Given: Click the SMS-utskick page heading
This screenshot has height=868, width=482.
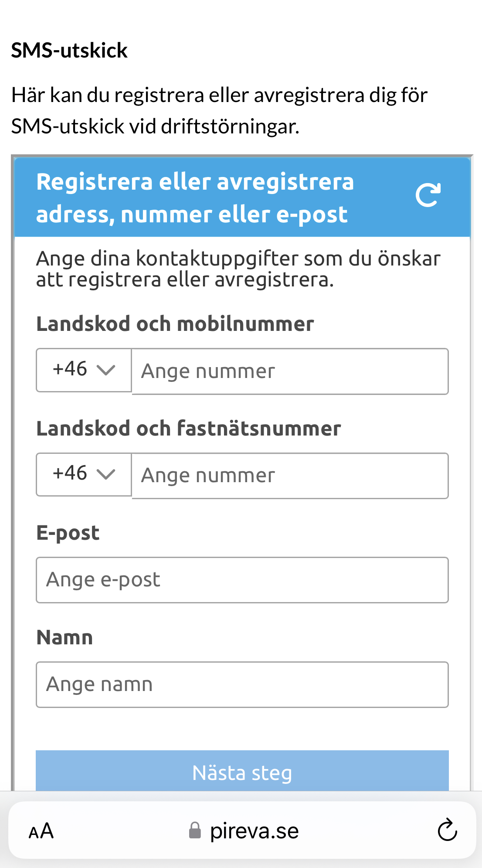Looking at the screenshot, I should coord(69,50).
